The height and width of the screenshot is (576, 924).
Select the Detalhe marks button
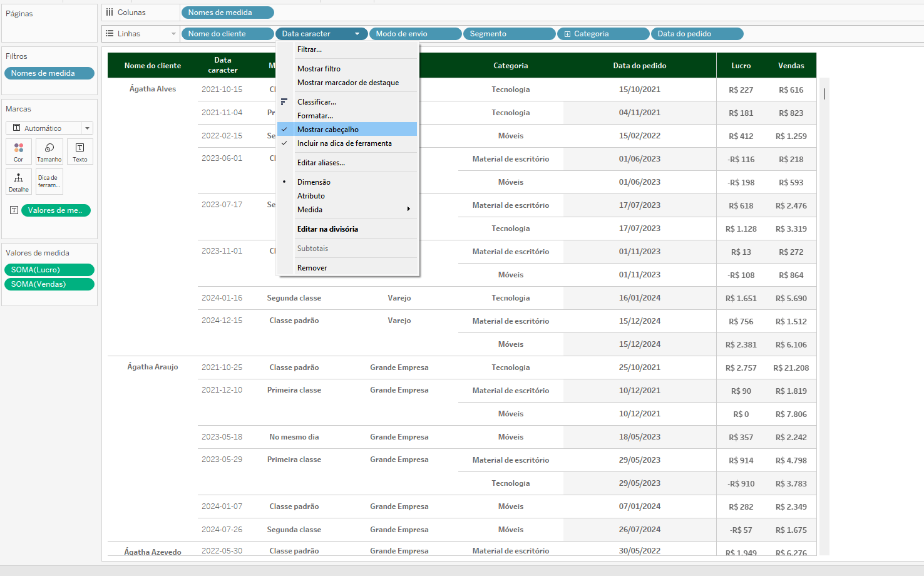19,182
